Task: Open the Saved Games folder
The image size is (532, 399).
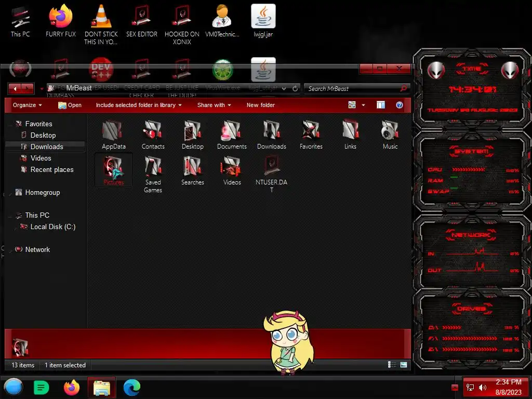Action: tap(153, 175)
